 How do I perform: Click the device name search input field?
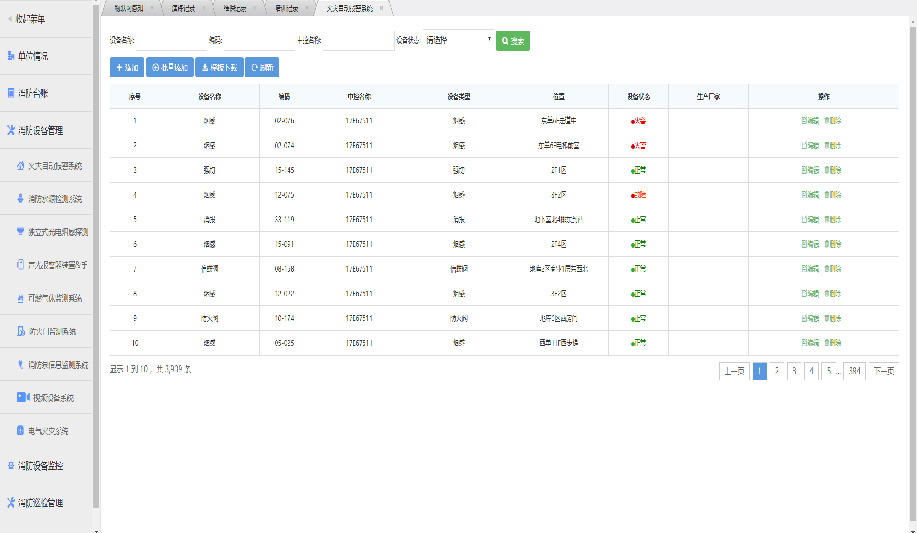(170, 41)
